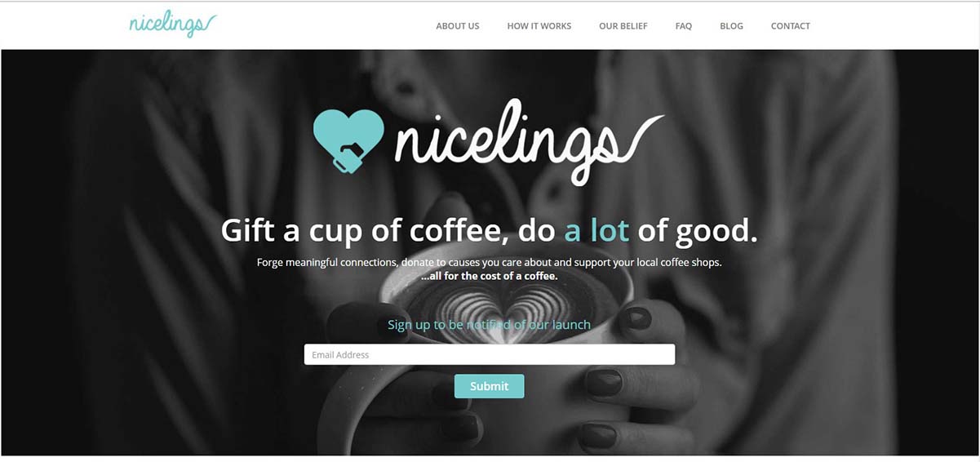The width and height of the screenshot is (980, 462).
Task: Open the Our Belief section
Action: point(623,26)
